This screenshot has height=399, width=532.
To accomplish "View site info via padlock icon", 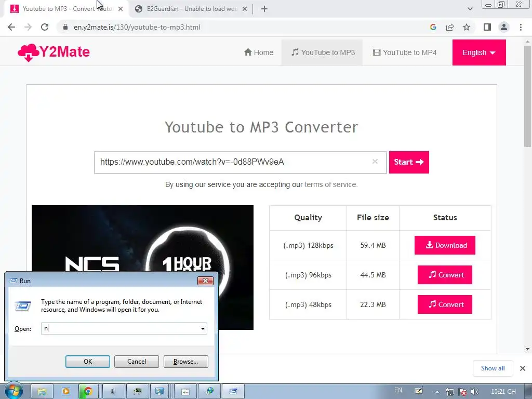I will (x=65, y=27).
